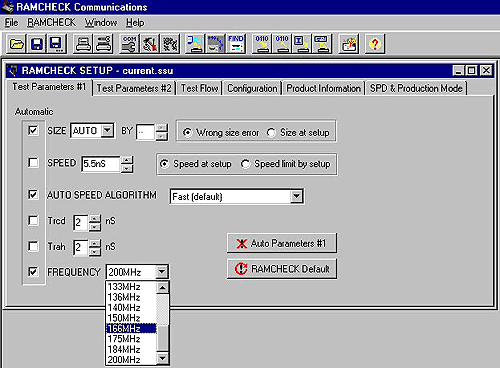Expand the Fast (default) algorithm dropdown

(x=296, y=196)
